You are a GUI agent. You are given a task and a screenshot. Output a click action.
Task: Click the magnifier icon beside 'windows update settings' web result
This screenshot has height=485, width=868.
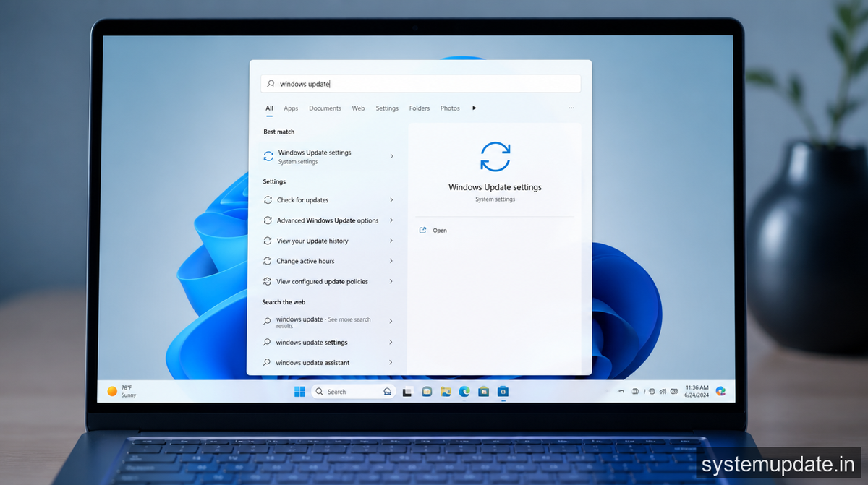point(267,343)
